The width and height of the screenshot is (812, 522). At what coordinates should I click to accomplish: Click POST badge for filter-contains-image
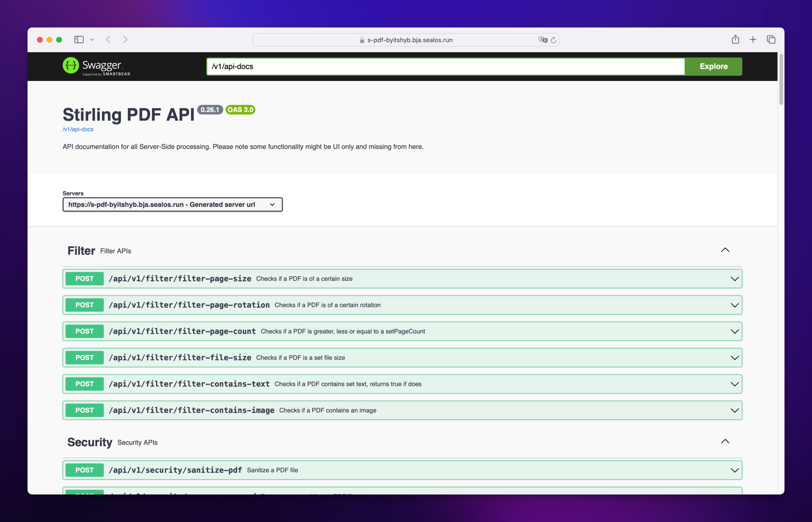84,410
